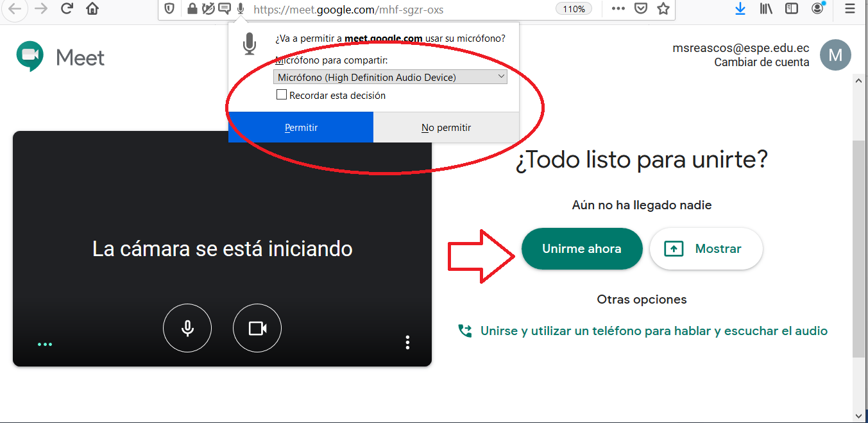Save the page to Pocket
This screenshot has width=868, height=423.
coord(640,9)
